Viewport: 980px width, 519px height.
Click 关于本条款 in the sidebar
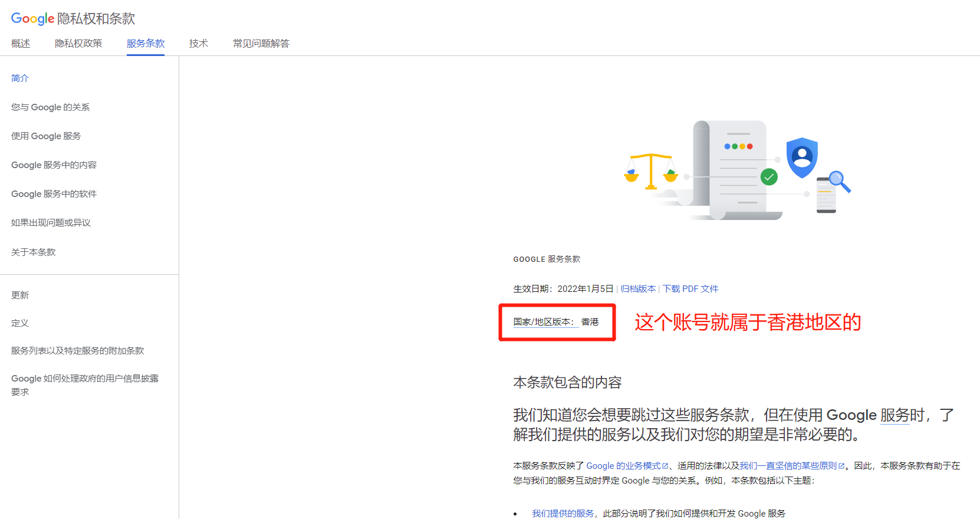(x=34, y=252)
